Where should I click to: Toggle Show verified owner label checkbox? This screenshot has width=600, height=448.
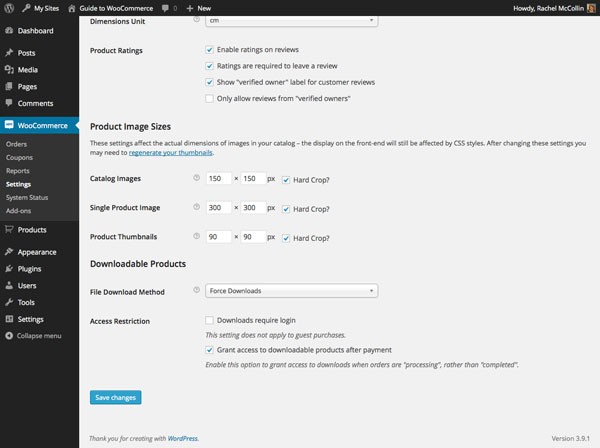point(209,82)
